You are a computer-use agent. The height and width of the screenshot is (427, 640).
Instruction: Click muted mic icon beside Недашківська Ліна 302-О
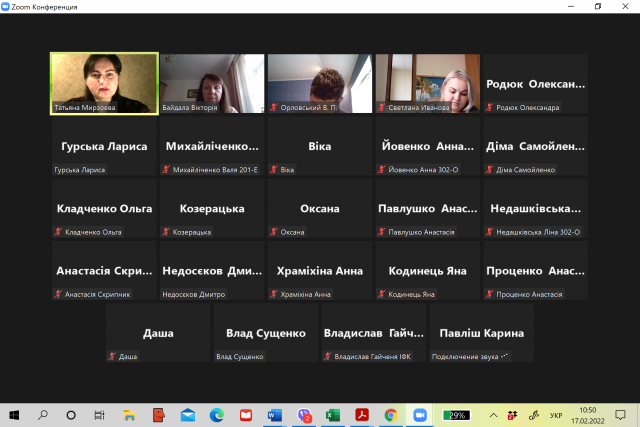pyautogui.click(x=489, y=232)
